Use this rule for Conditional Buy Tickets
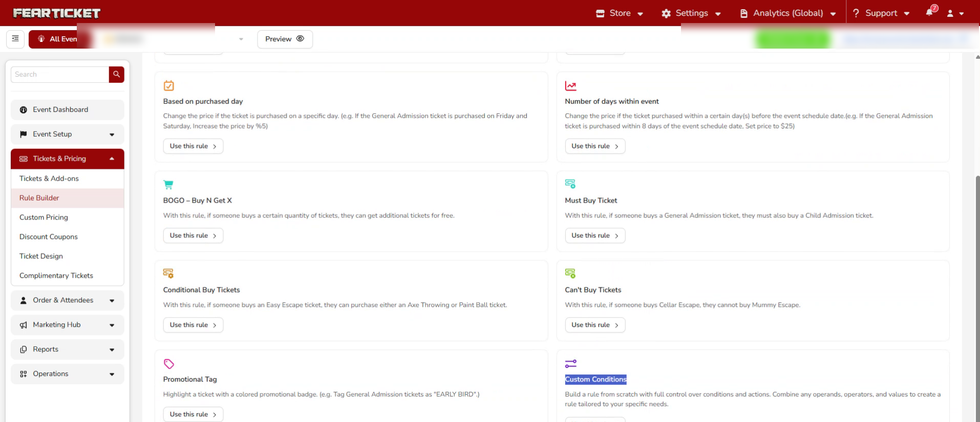The height and width of the screenshot is (422, 980). [193, 325]
